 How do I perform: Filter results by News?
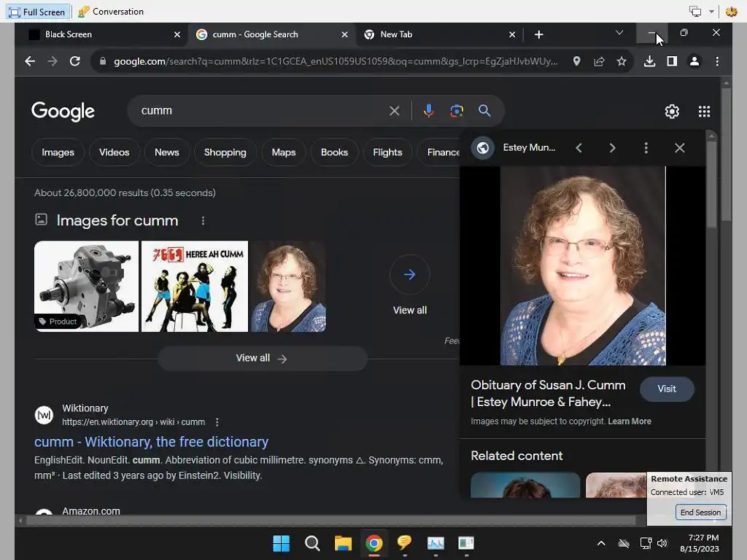[x=167, y=152]
